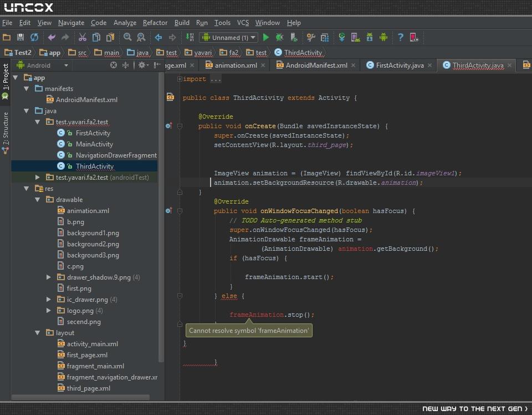Screen dimensions: 532x415
Task: Open the Project panel gear settings menu
Action: (x=143, y=65)
